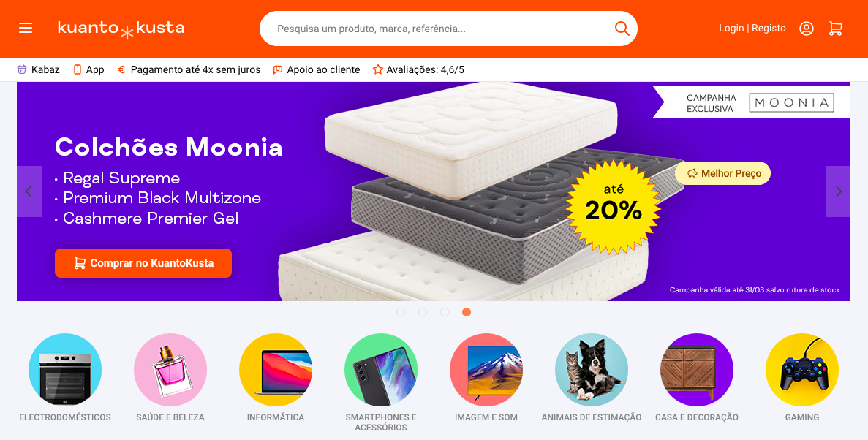The image size is (868, 440).
Task: Select the Gaming controller category
Action: [x=801, y=370]
